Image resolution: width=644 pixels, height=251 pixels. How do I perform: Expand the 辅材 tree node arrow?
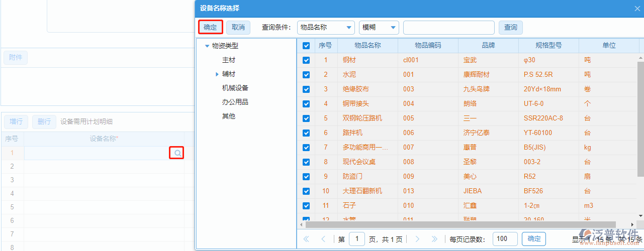click(x=217, y=74)
